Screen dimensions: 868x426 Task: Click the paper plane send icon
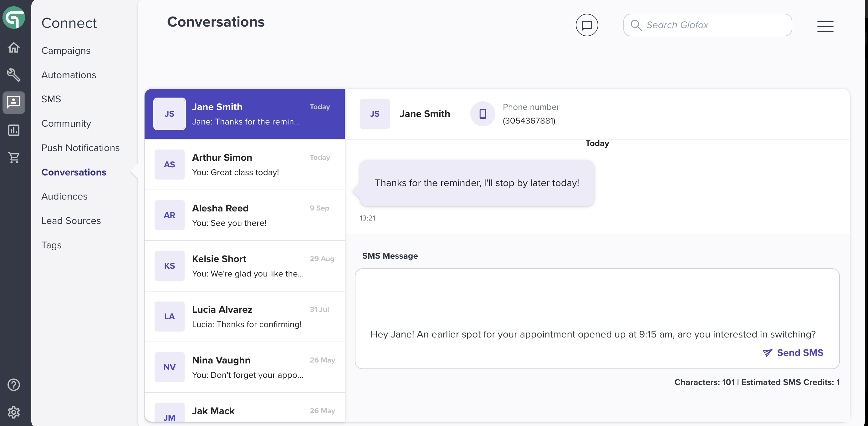tap(767, 352)
